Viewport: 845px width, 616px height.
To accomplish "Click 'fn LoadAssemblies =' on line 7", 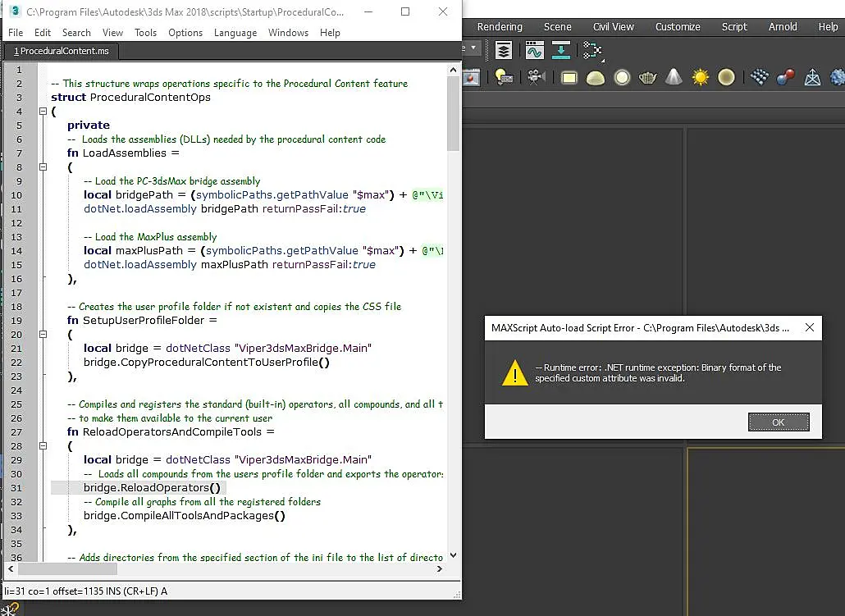I will (123, 153).
